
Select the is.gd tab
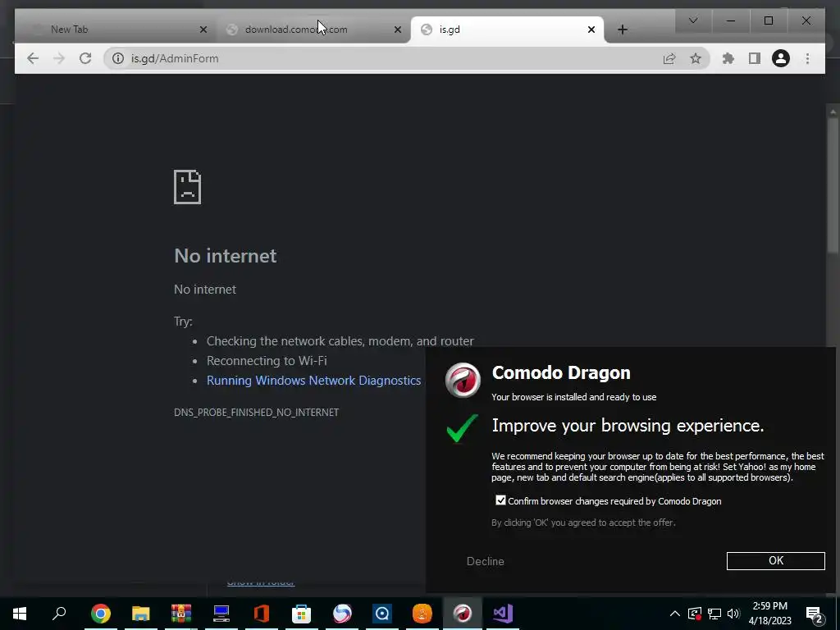[x=507, y=30]
